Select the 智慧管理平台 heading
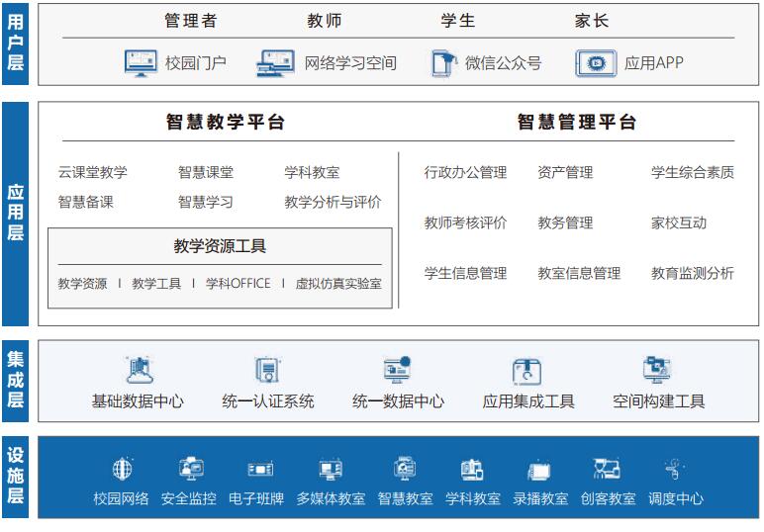 (577, 123)
